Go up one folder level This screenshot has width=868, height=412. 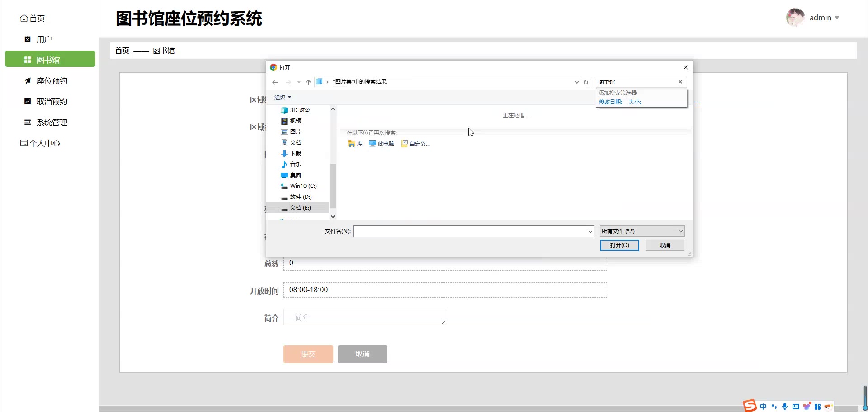[308, 82]
